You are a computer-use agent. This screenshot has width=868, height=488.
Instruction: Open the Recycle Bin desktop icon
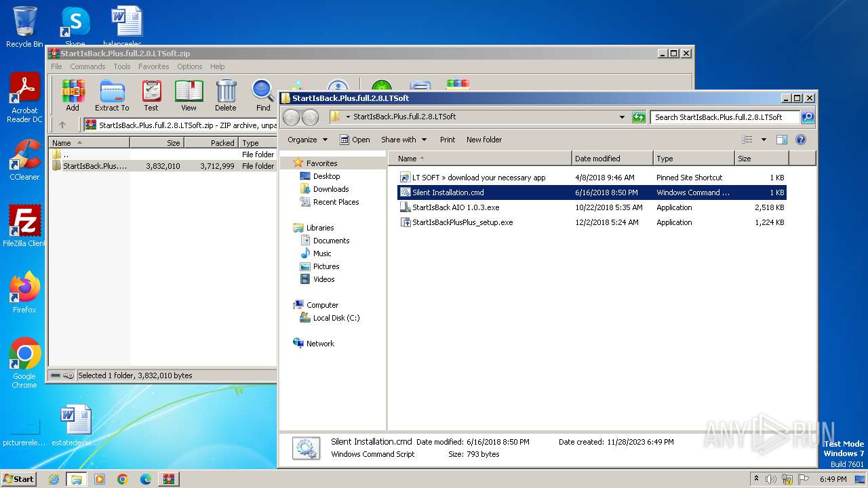(24, 27)
